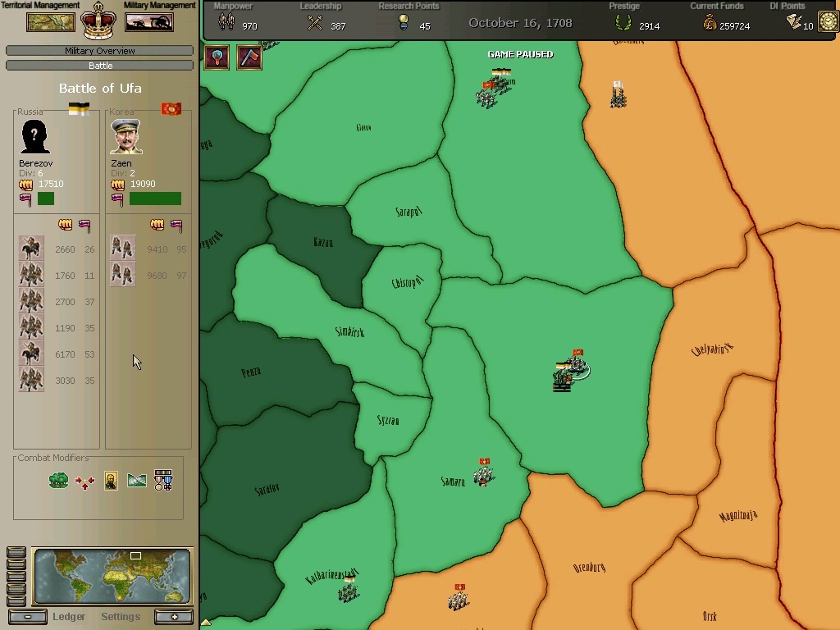The width and height of the screenshot is (840, 630).
Task: Click the mountain terrain combat modifier
Action: (x=137, y=480)
